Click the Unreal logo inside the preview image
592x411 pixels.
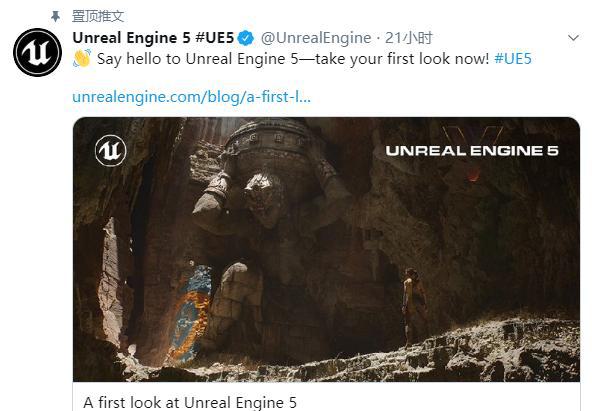click(x=111, y=151)
